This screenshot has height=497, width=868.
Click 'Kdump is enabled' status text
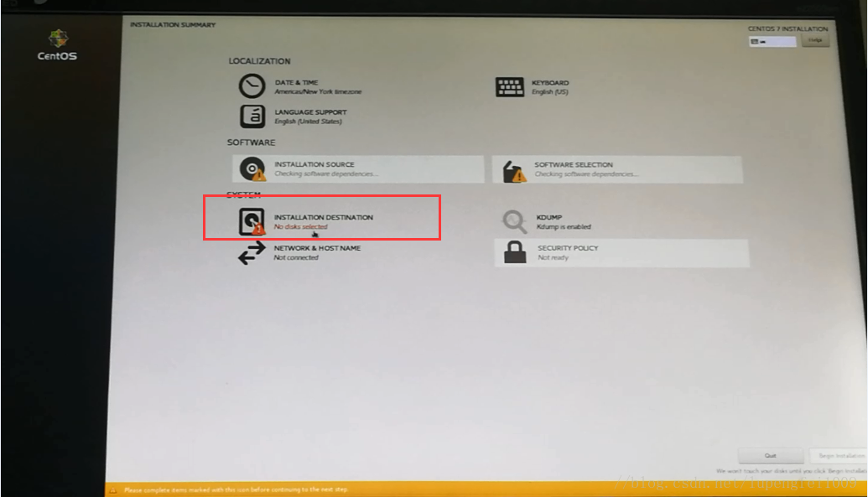pos(564,227)
